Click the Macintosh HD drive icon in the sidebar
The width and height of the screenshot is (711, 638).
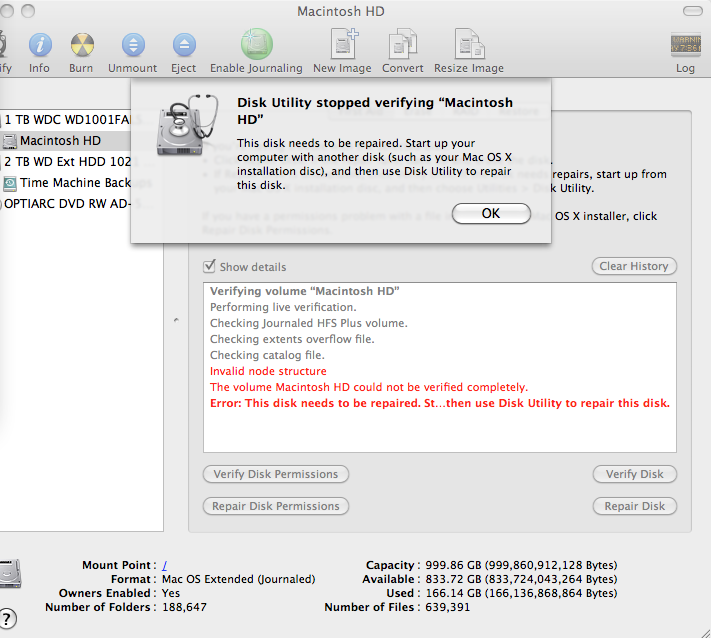pyautogui.click(x=10, y=141)
